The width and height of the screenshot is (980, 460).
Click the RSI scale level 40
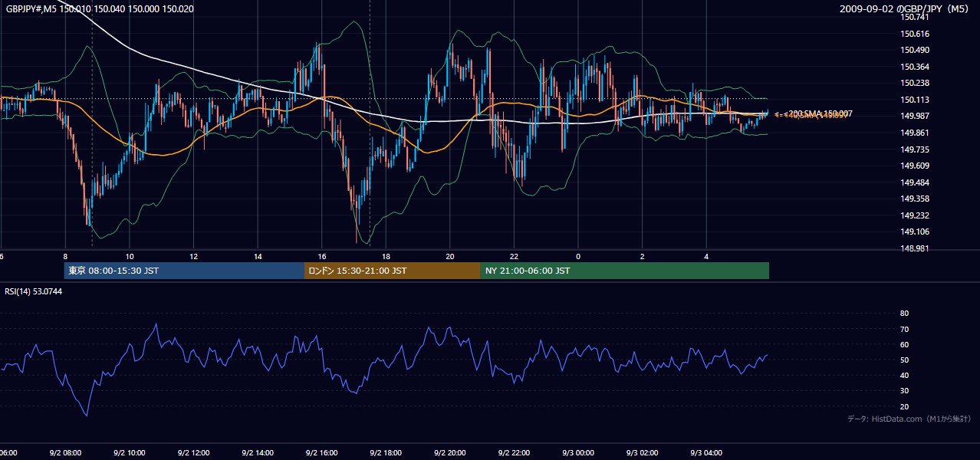click(x=904, y=375)
